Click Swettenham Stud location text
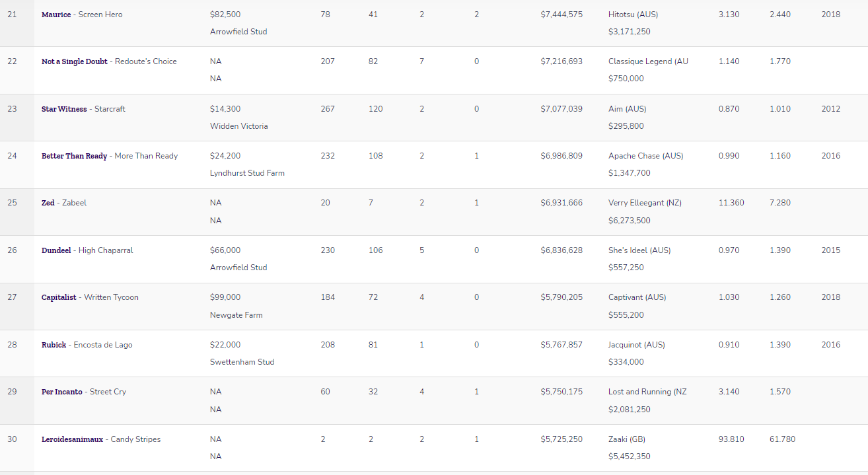This screenshot has width=868, height=475. (x=242, y=362)
